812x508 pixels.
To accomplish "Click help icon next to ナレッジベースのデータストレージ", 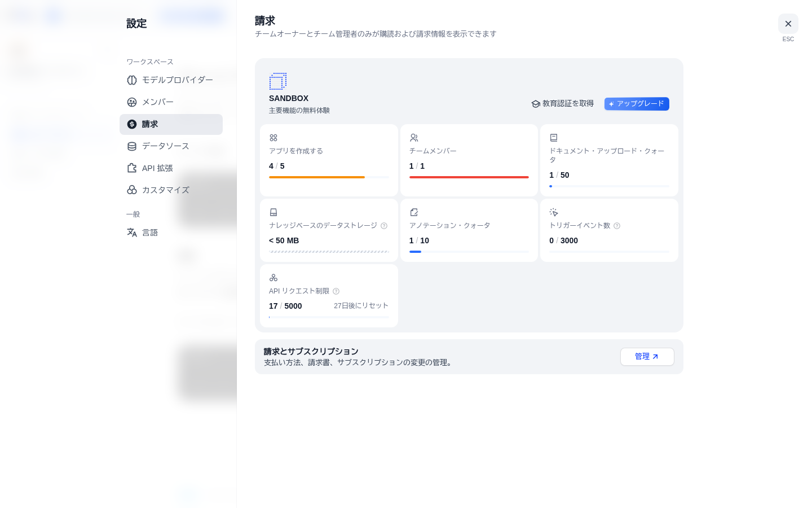I will pos(384,226).
